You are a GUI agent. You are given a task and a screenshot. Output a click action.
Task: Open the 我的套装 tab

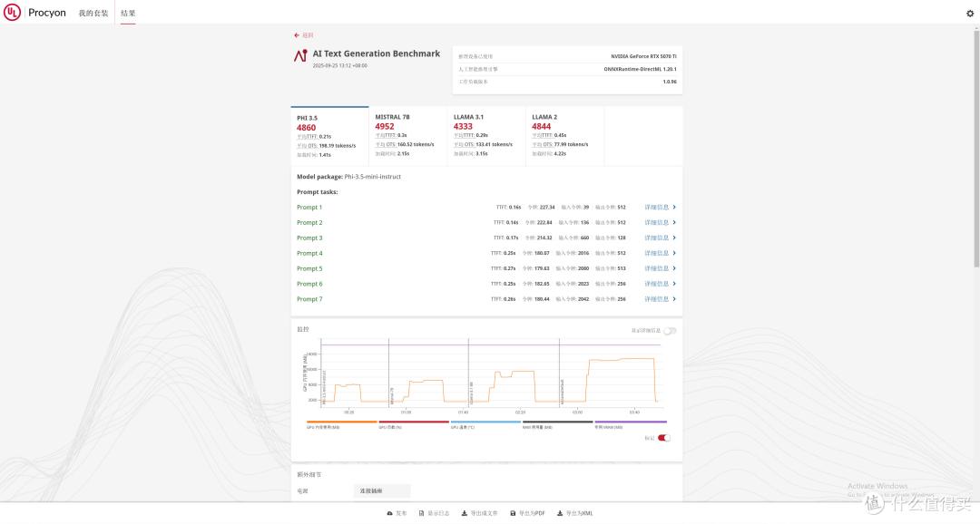[x=93, y=13]
